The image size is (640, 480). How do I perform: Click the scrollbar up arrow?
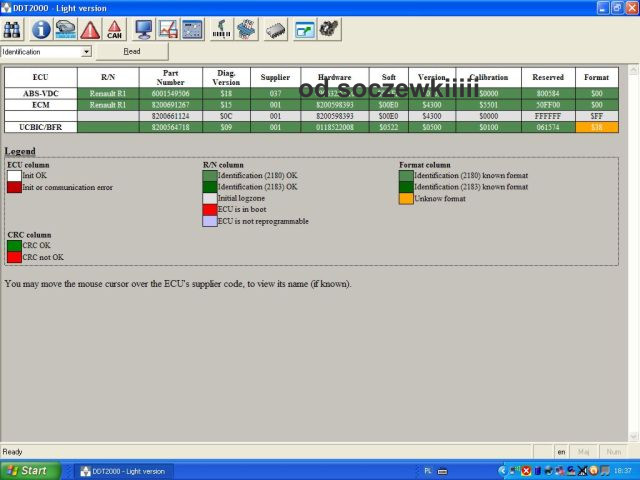(x=633, y=70)
